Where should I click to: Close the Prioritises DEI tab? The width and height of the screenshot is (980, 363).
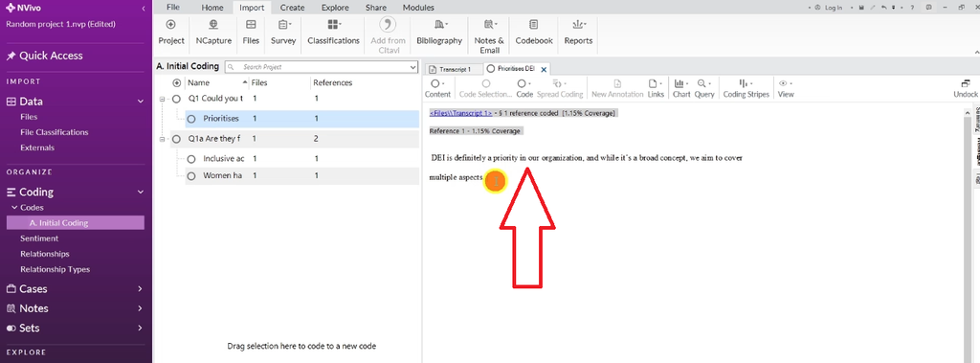coord(544,70)
